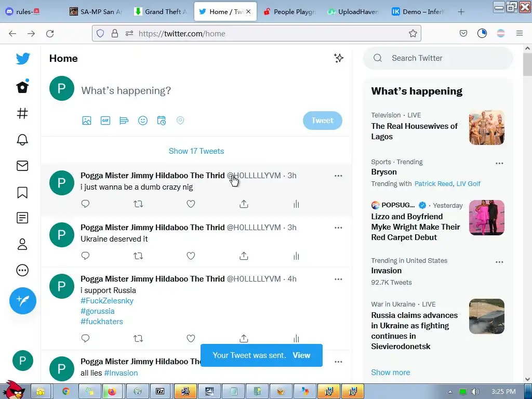This screenshot has width=532, height=399.
Task: Open Messages envelope icon
Action: [22, 166]
